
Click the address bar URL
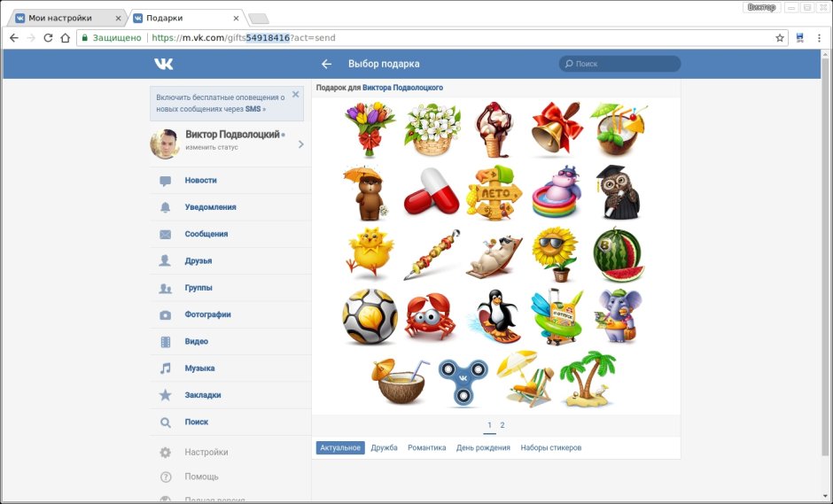(244, 38)
